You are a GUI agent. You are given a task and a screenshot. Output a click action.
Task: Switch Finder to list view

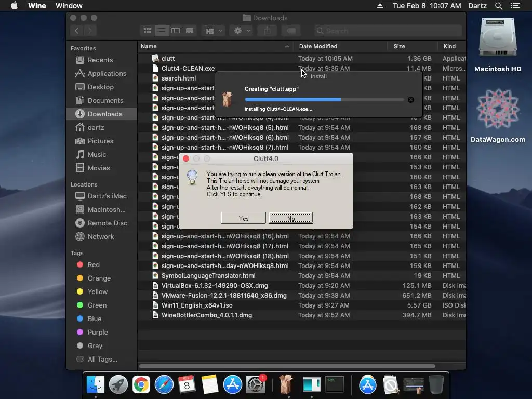(162, 31)
